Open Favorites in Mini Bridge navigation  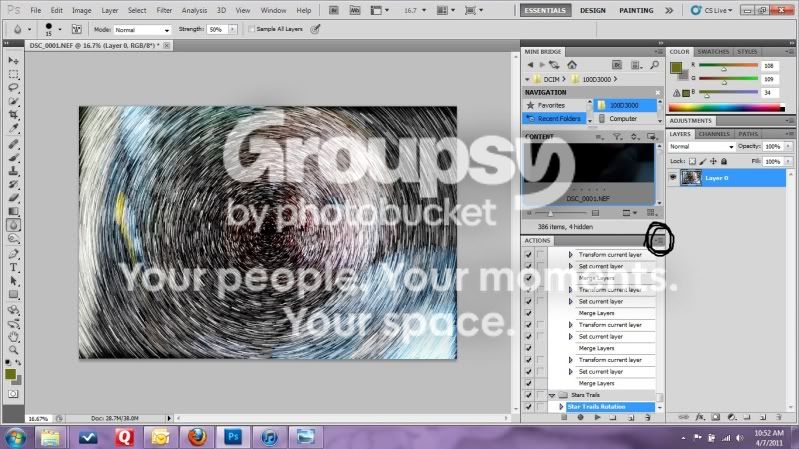pos(551,105)
